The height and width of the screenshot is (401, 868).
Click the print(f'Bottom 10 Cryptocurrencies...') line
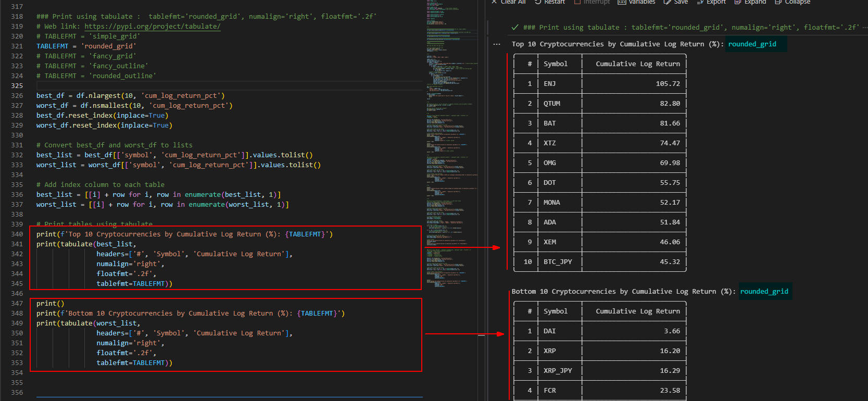[x=191, y=314]
